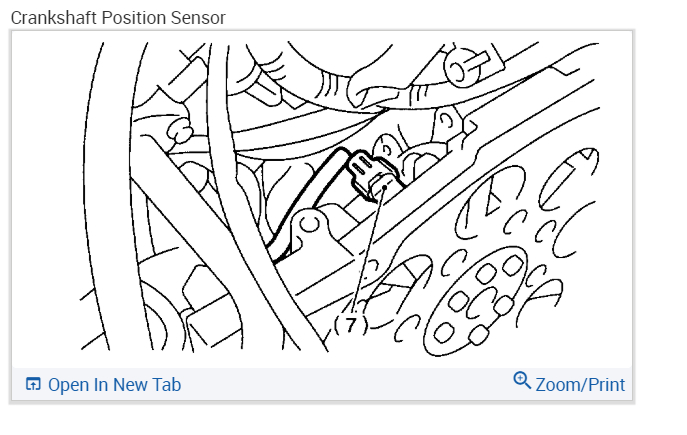Click the Zoom/Print magnifier icon
The image size is (687, 435).
521,381
